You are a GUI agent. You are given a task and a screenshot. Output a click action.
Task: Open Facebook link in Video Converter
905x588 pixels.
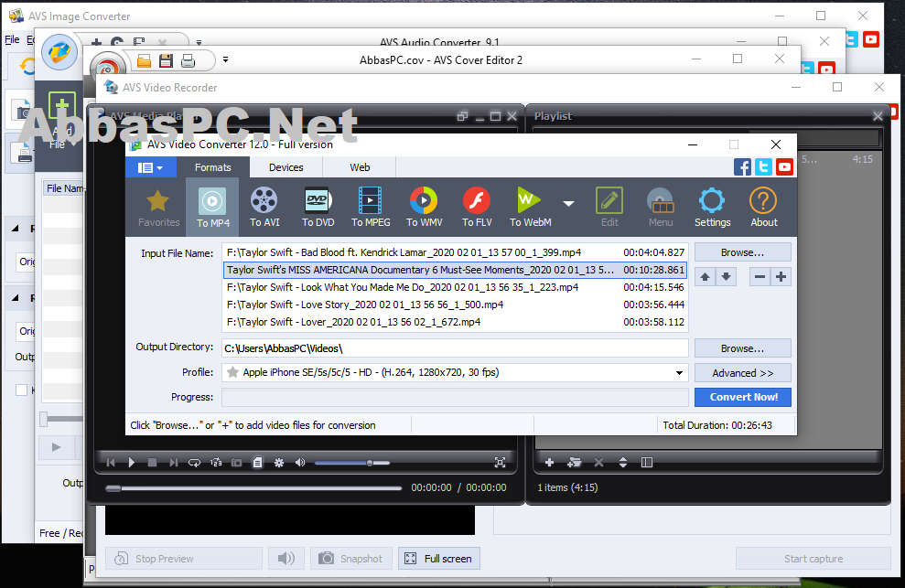[x=743, y=167]
